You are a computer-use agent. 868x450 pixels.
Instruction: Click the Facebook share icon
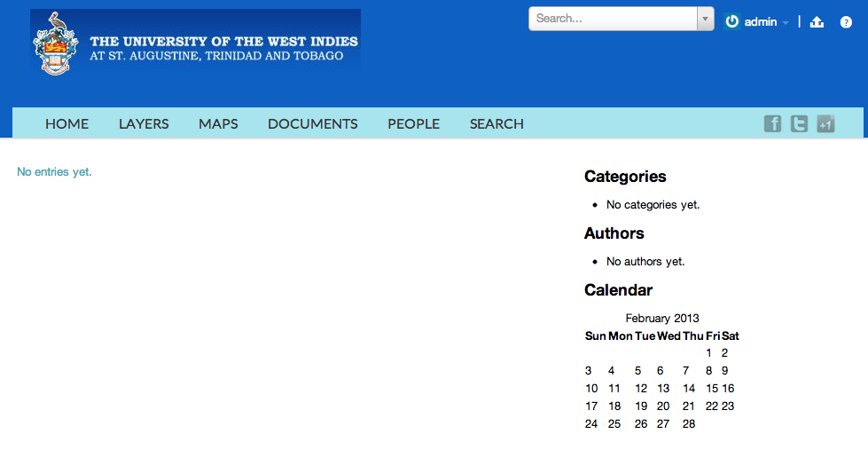tap(772, 123)
